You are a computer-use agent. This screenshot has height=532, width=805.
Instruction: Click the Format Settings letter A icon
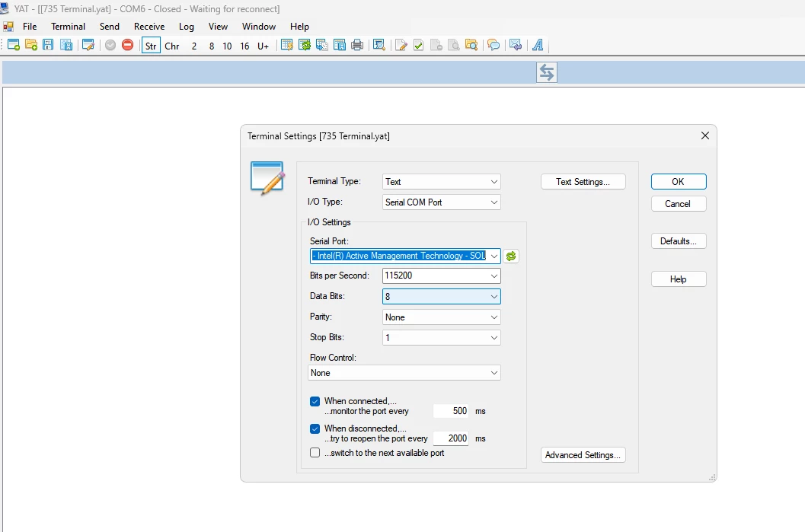point(538,45)
